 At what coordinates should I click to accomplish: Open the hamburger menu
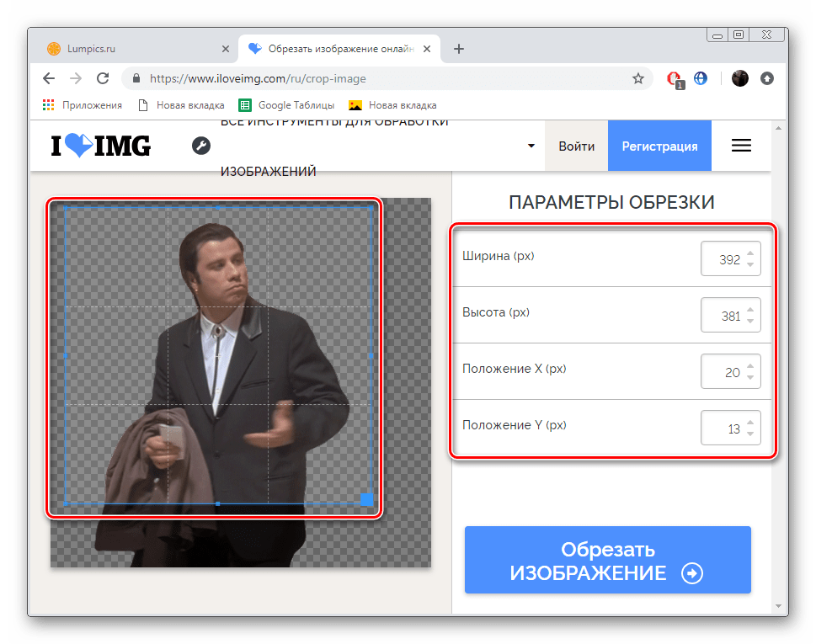coord(741,146)
